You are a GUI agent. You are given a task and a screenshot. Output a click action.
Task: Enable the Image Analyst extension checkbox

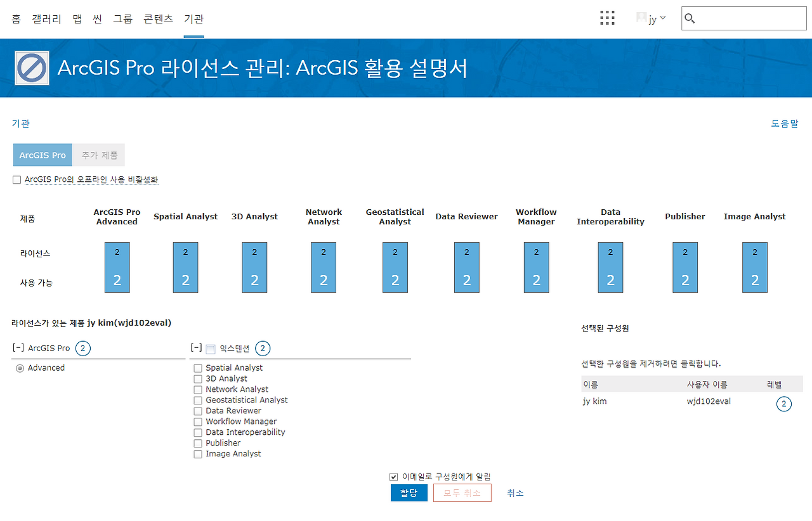coord(198,454)
